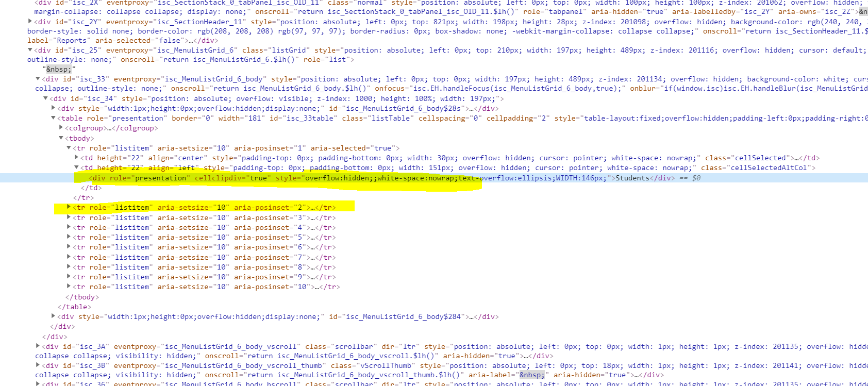Collapse the isc_33table table element

coord(53,118)
